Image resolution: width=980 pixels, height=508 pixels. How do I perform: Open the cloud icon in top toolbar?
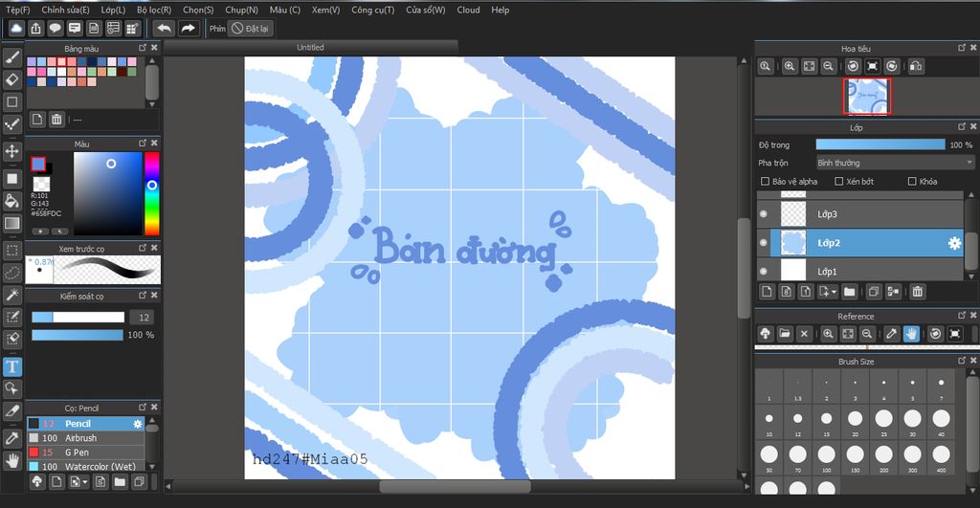point(17,28)
